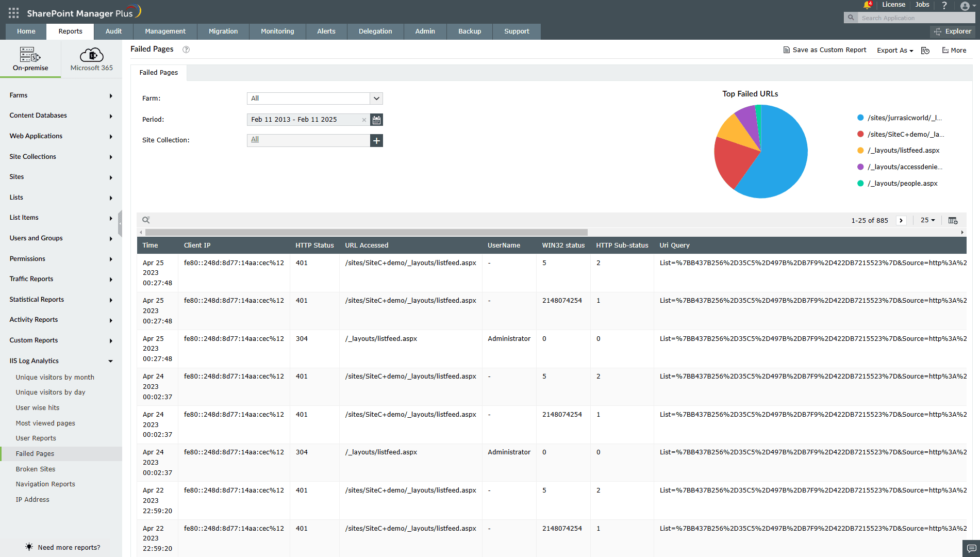The image size is (980, 557).
Task: Click Need more reports?
Action: 63,548
